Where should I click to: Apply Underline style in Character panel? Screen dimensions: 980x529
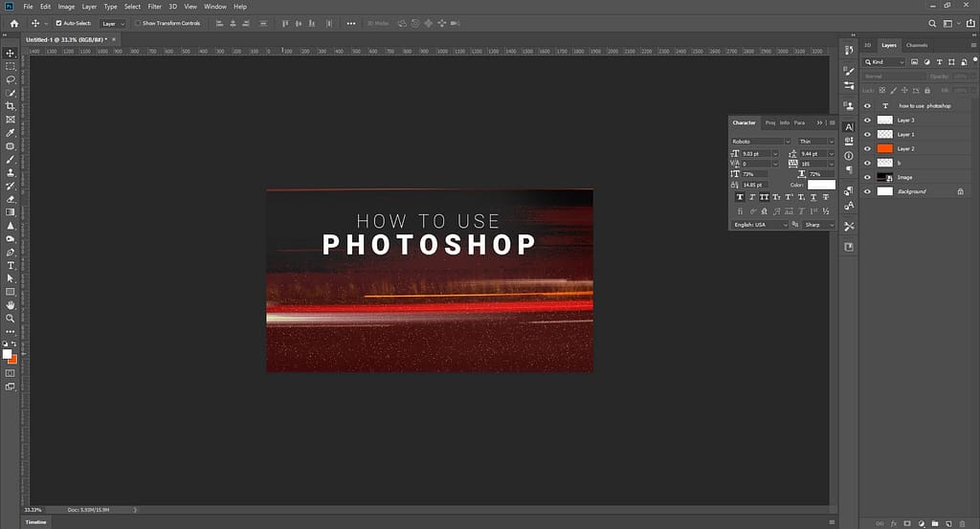[813, 197]
